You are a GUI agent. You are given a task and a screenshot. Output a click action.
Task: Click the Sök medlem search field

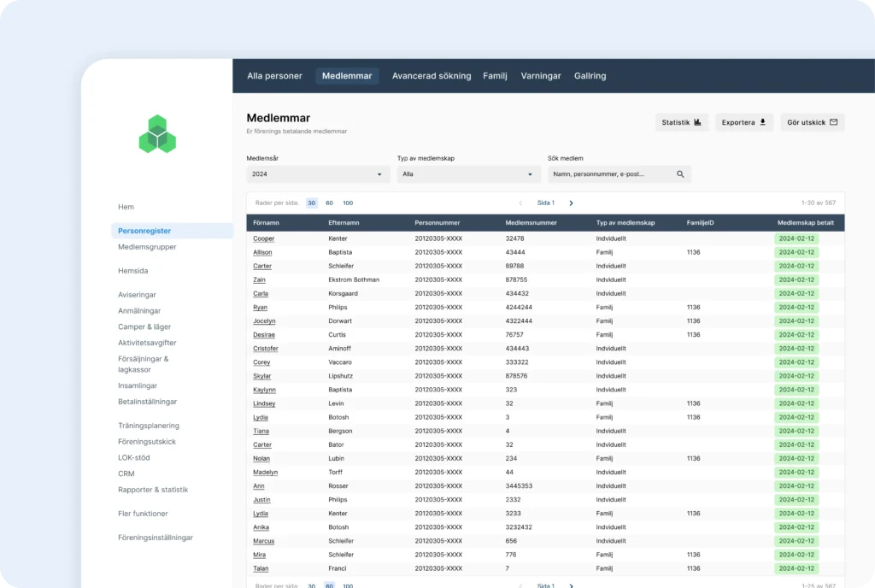[x=611, y=174]
